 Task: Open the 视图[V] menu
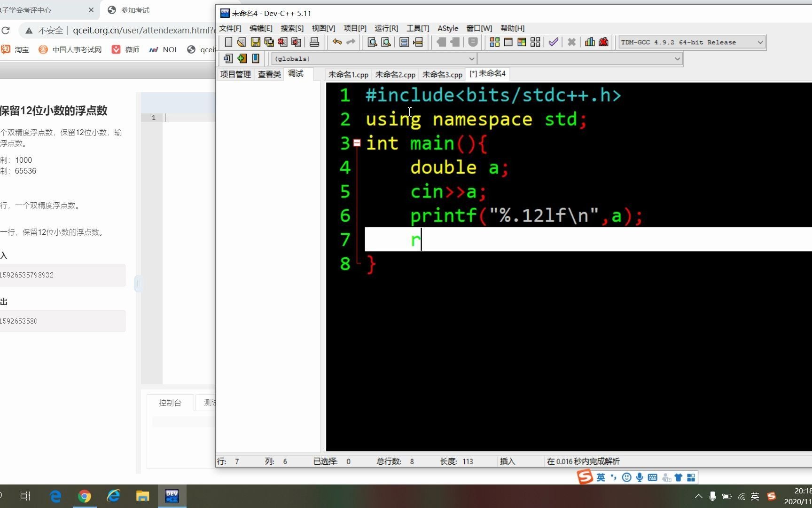click(323, 28)
